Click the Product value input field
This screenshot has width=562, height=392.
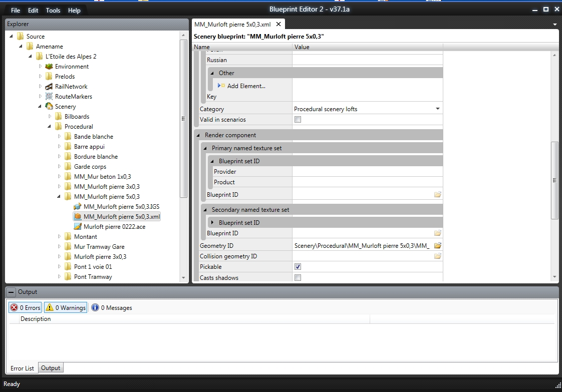click(368, 182)
